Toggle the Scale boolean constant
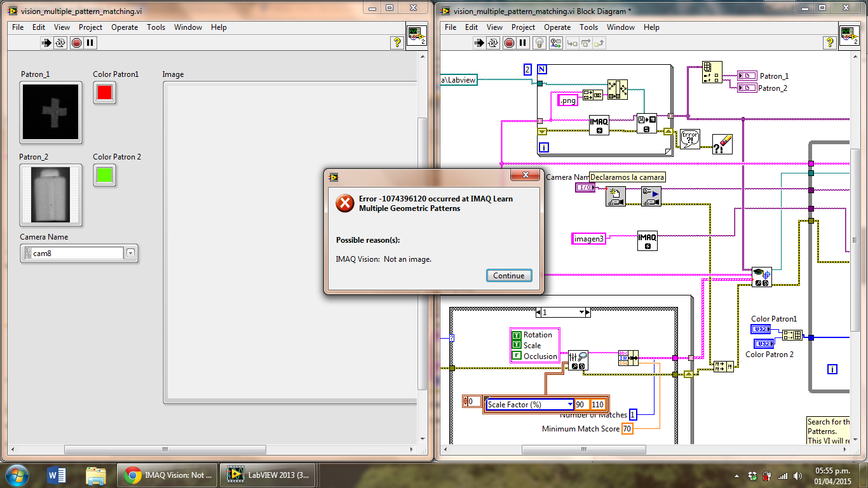 coord(517,345)
